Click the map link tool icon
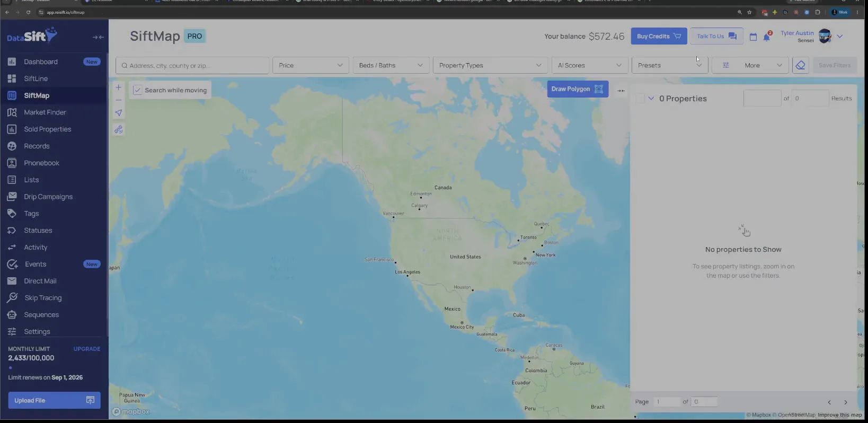 coord(119,130)
